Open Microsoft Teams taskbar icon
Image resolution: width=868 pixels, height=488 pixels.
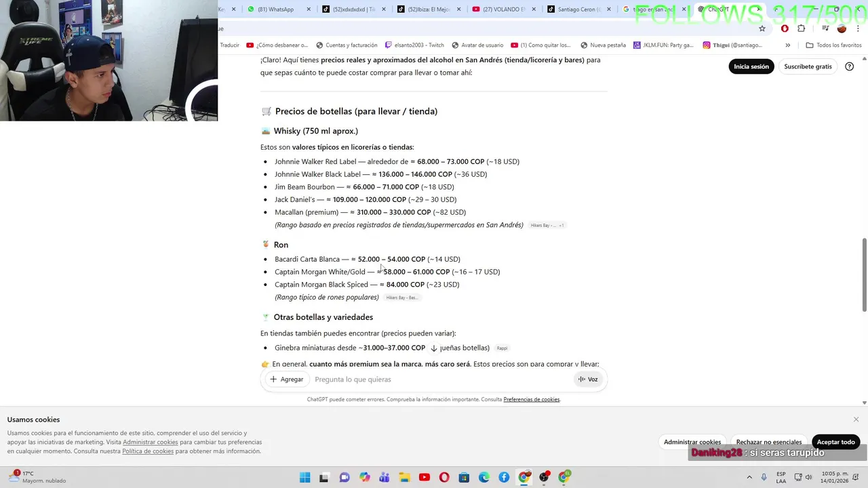point(384,477)
